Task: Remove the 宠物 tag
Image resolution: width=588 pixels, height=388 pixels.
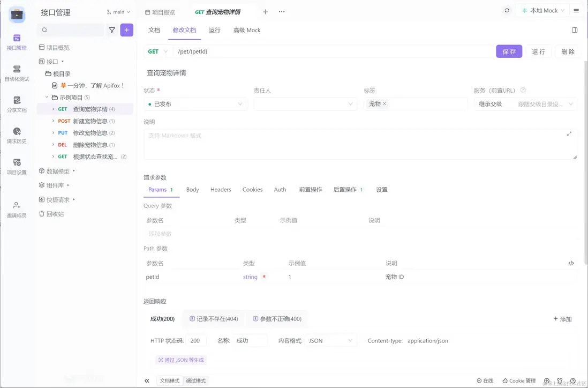Action: click(385, 103)
